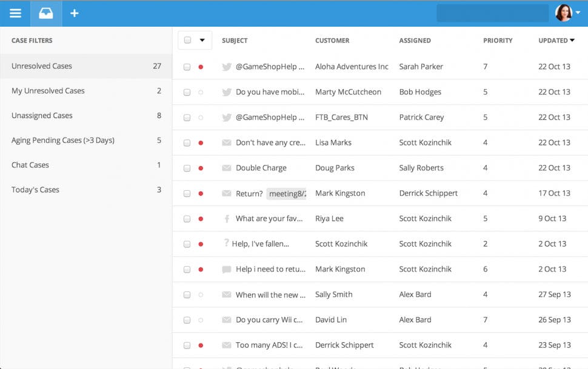The image size is (588, 369).
Task: Check the box for FTB_Cares_BTN case
Action: tap(187, 118)
